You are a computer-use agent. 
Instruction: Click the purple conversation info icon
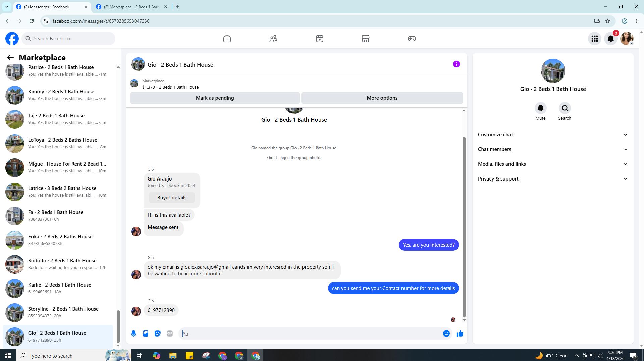coord(457,64)
